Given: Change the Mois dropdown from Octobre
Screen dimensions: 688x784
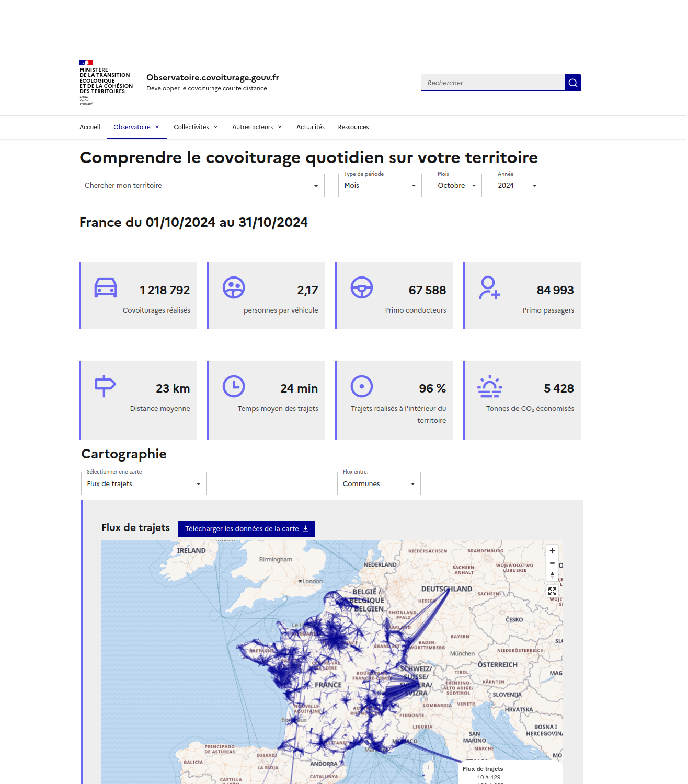Looking at the screenshot, I should (x=456, y=186).
